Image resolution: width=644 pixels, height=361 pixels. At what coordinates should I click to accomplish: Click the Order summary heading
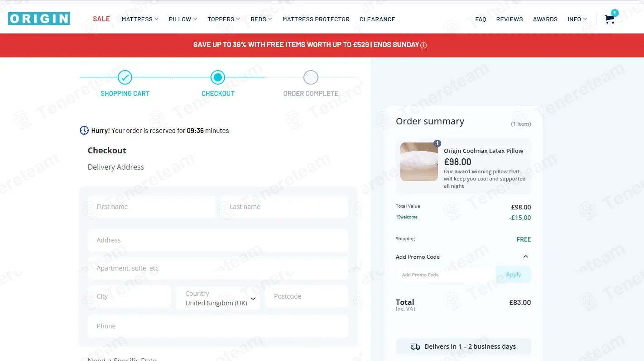[430, 121]
